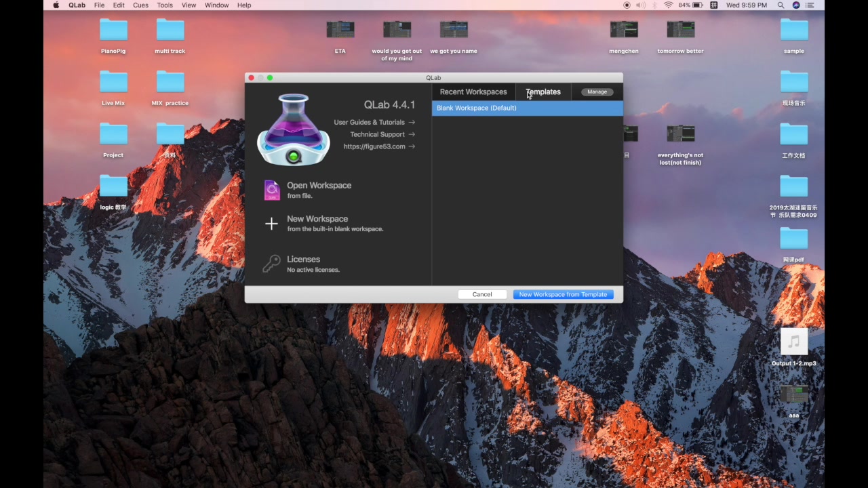Select the 2019太湖迷笛音乐节 folder icon

[x=794, y=186]
